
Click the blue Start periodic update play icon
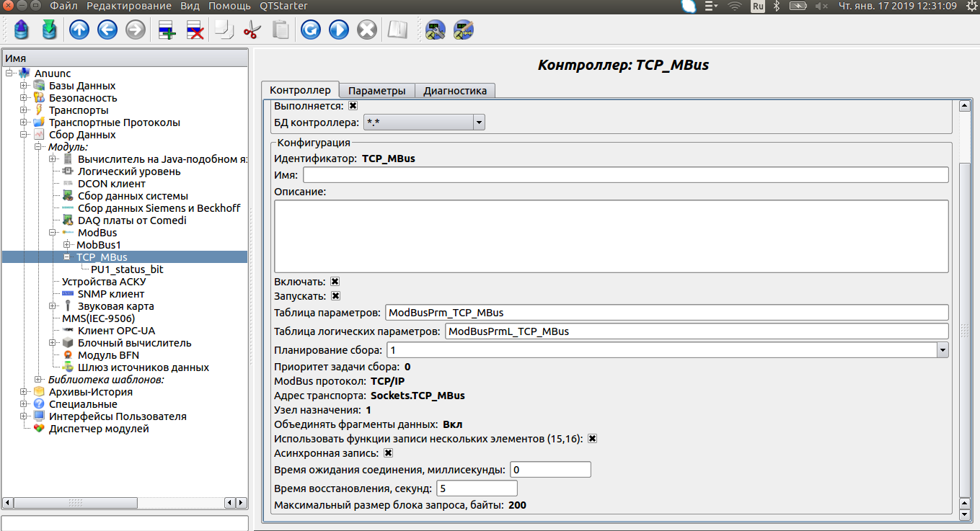pyautogui.click(x=339, y=30)
